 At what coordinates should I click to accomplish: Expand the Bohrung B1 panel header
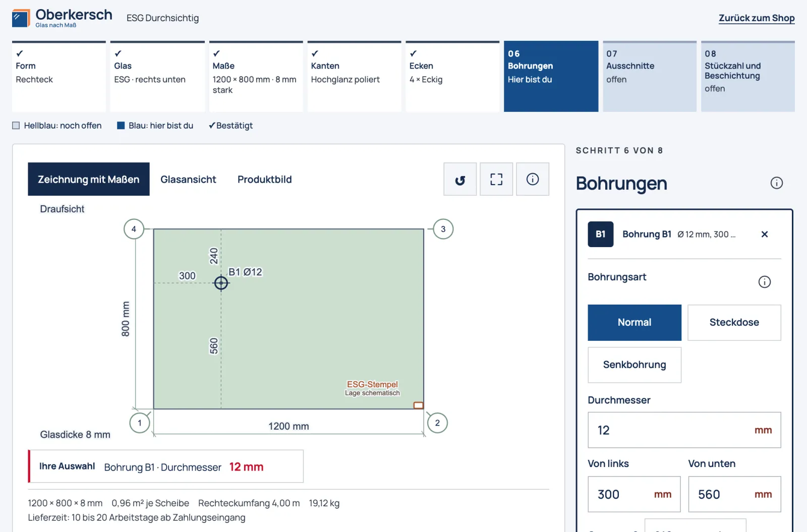[679, 234]
